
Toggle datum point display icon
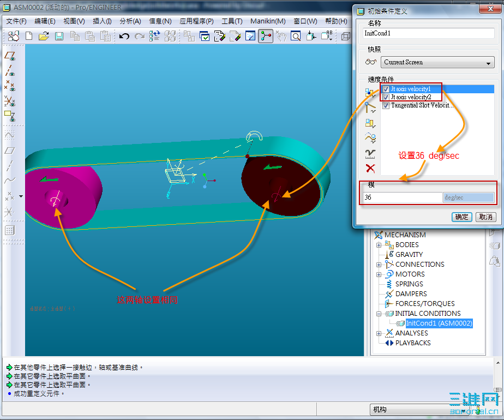[10, 86]
